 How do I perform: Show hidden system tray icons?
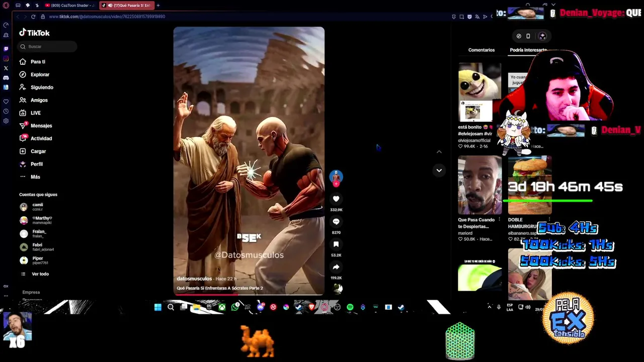coord(489,307)
